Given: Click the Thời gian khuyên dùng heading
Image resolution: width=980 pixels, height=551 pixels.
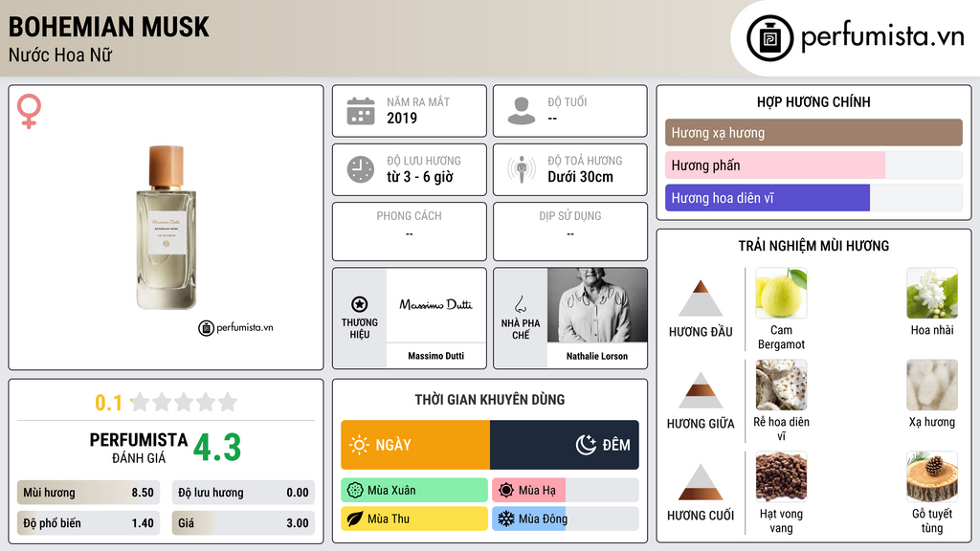Looking at the screenshot, I should point(490,400).
